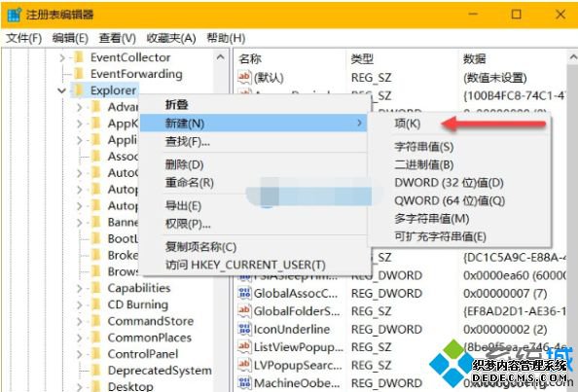Click tree pane scrollbar up arrow
This screenshot has height=392, width=578.
pos(221,57)
